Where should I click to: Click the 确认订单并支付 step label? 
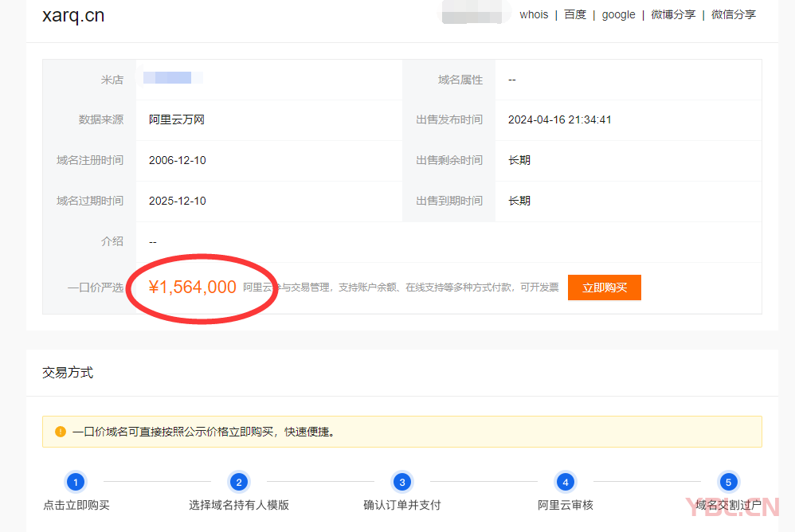pos(402,505)
